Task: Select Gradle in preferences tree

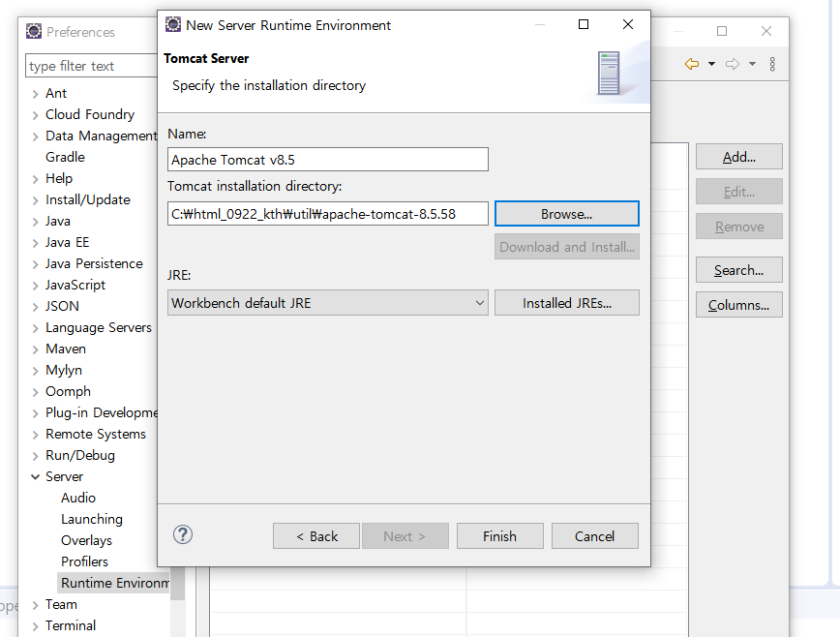Action: click(66, 157)
